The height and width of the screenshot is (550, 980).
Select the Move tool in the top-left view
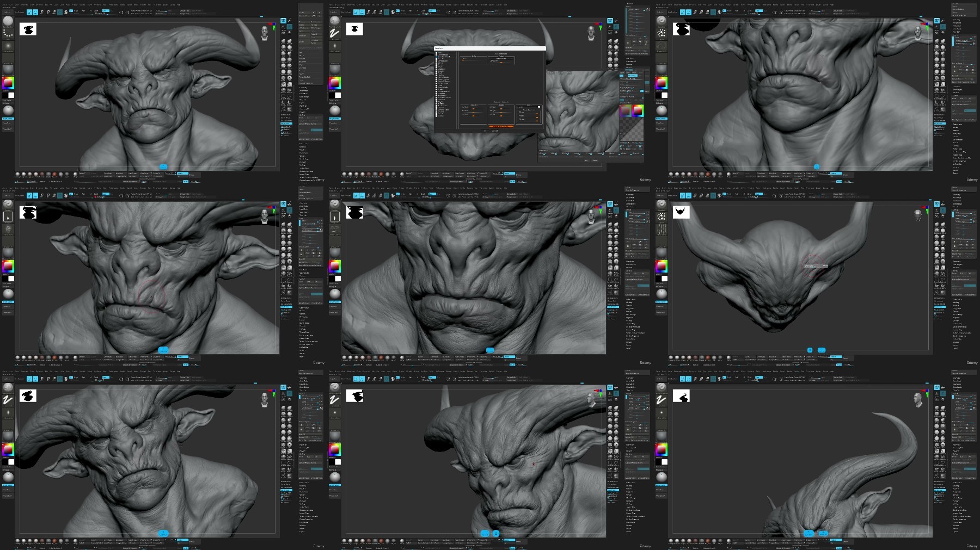(42, 12)
